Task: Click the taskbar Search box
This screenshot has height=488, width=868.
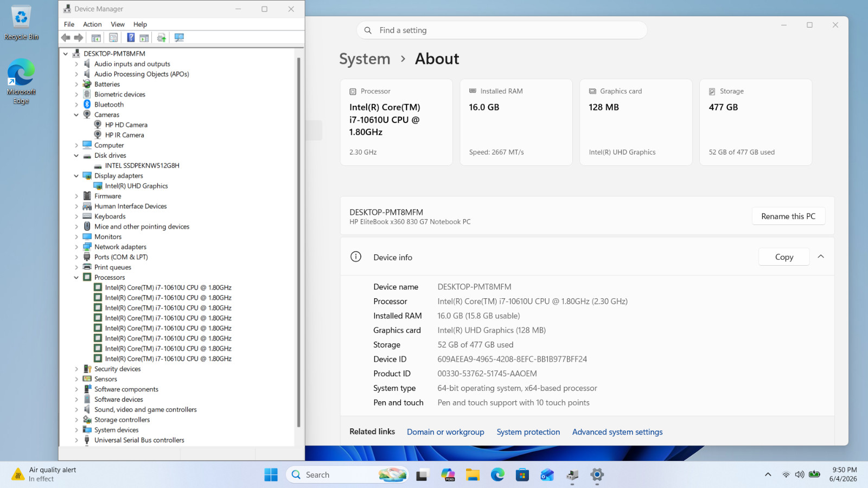Action: [x=346, y=475]
